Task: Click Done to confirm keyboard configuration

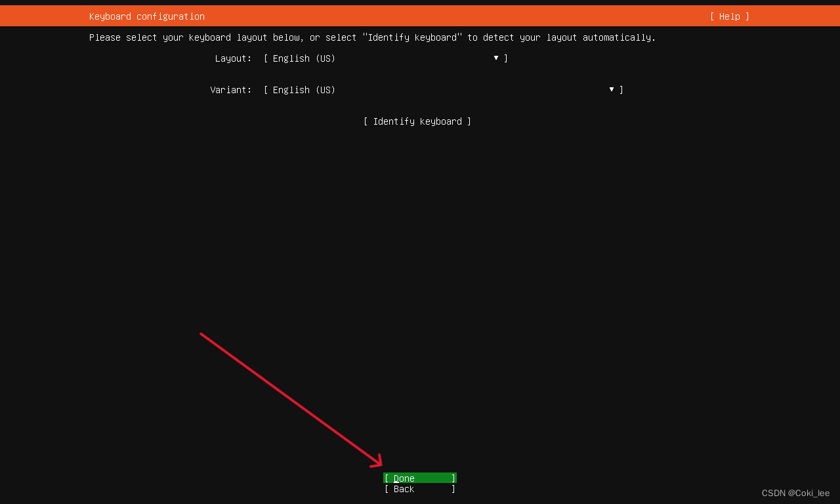Action: [419, 478]
